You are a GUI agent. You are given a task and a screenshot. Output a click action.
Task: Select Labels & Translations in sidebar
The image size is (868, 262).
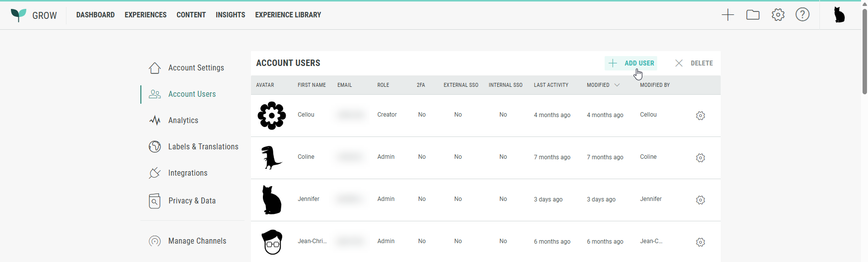coord(203,147)
